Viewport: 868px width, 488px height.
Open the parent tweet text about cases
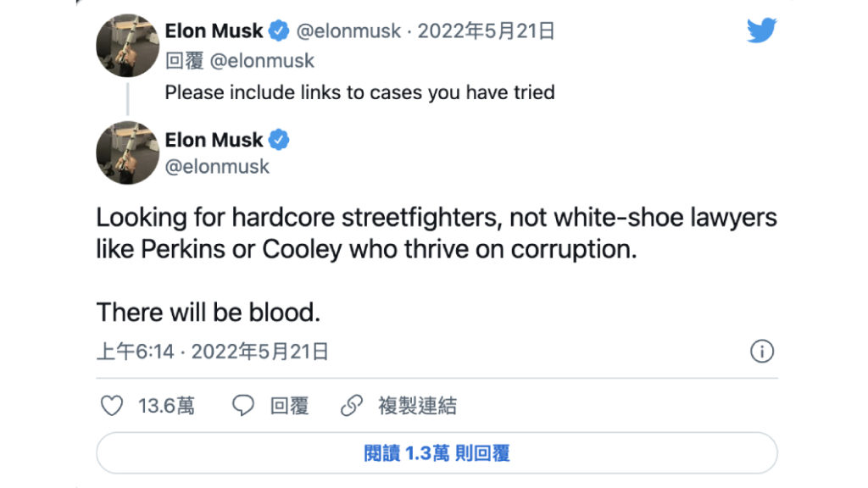coord(359,92)
